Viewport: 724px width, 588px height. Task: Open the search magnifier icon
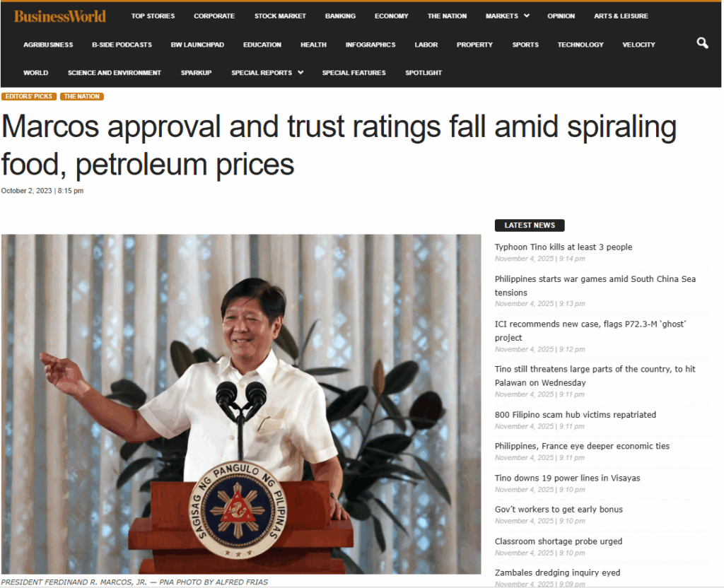pyautogui.click(x=702, y=43)
